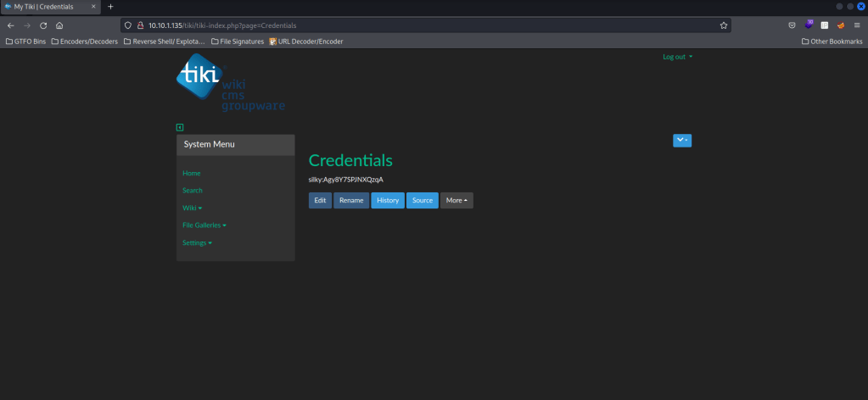
Task: Open a new browser tab with the plus icon
Action: [x=110, y=7]
